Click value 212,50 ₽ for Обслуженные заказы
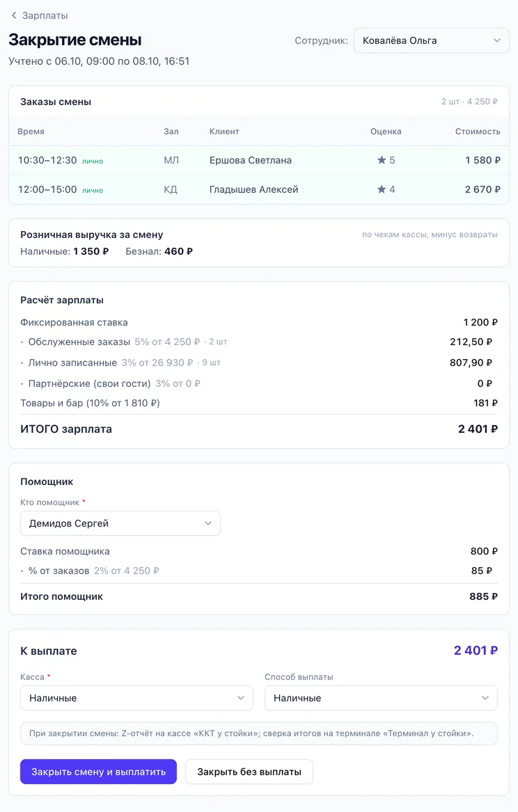The height and width of the screenshot is (812, 518). coord(471,342)
